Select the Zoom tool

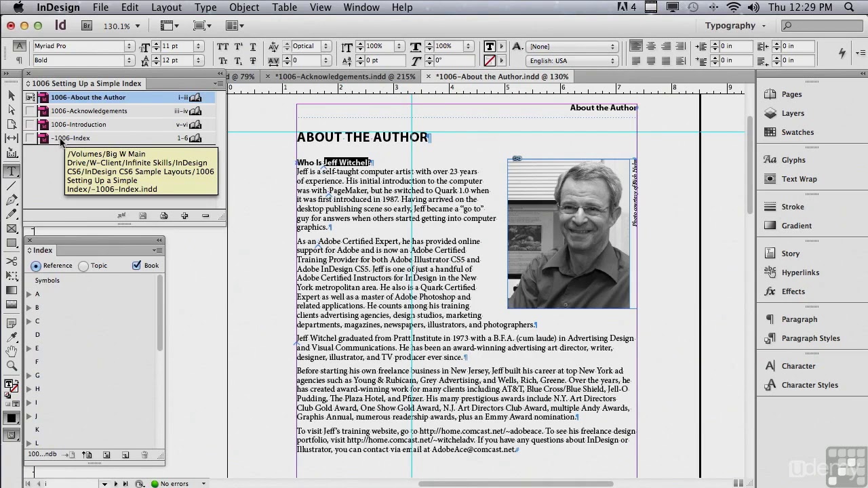12,366
